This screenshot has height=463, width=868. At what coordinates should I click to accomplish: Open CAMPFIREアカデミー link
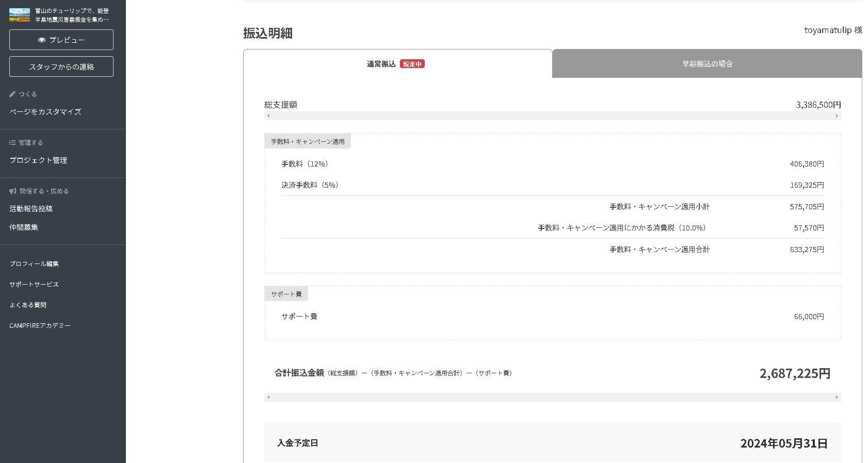[40, 326]
